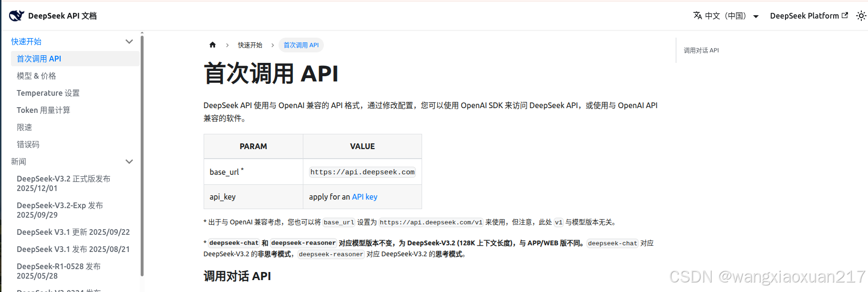
Task: Click the https://api.deepseek.com table value
Action: tap(362, 172)
